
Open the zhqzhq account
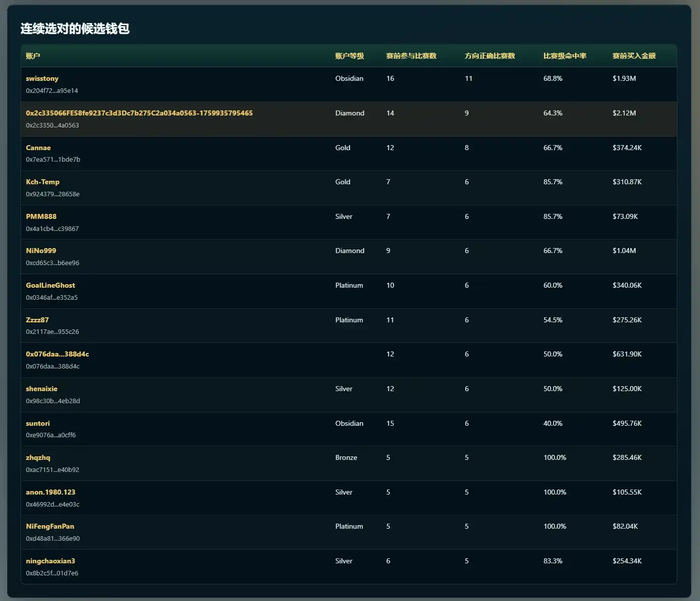click(38, 457)
